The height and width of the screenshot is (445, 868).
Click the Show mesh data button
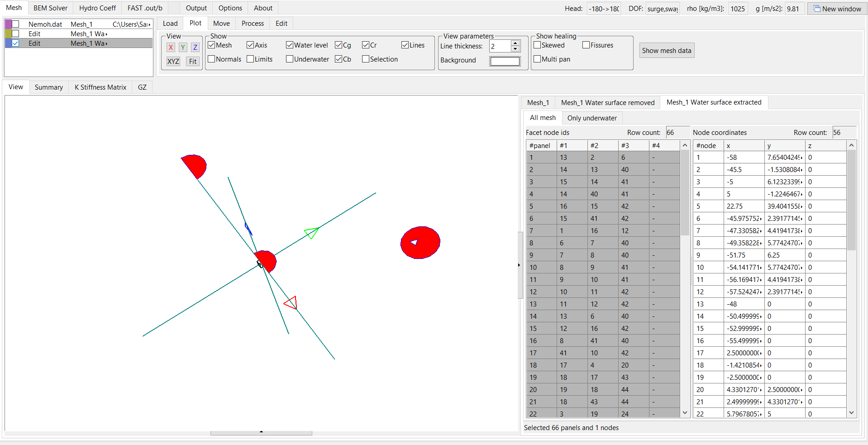[666, 50]
